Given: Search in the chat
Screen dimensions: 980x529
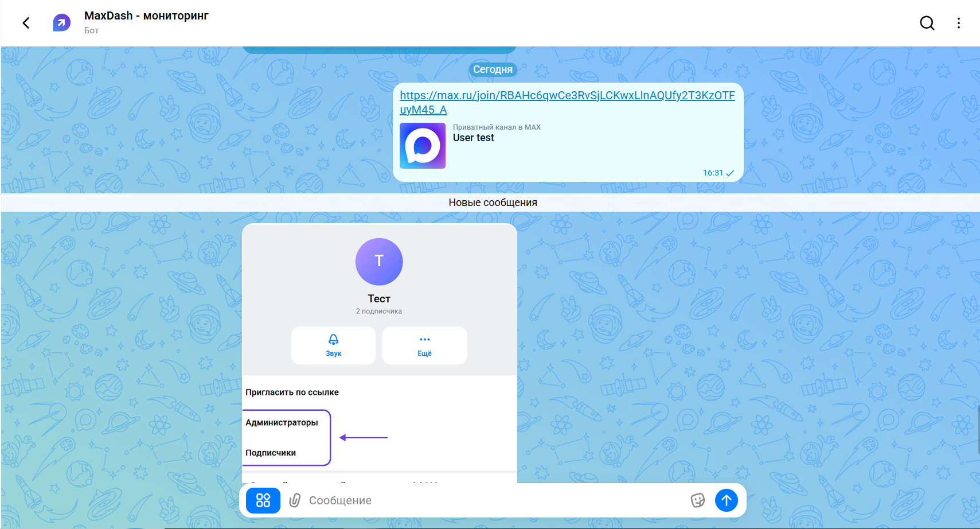Looking at the screenshot, I should coord(927,23).
